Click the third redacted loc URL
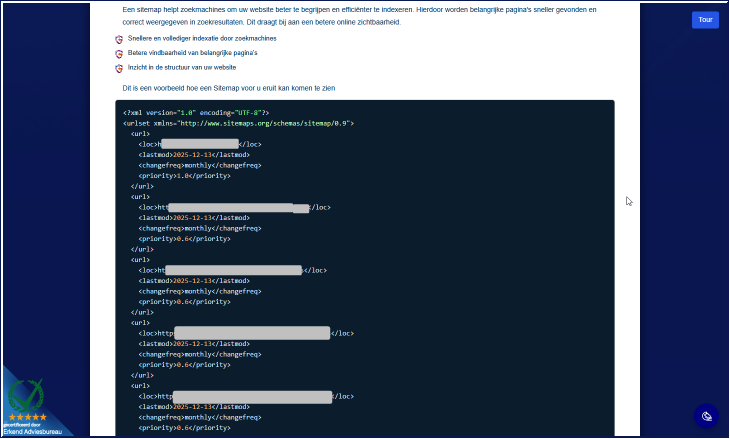Image resolution: width=730 pixels, height=439 pixels. tap(233, 270)
